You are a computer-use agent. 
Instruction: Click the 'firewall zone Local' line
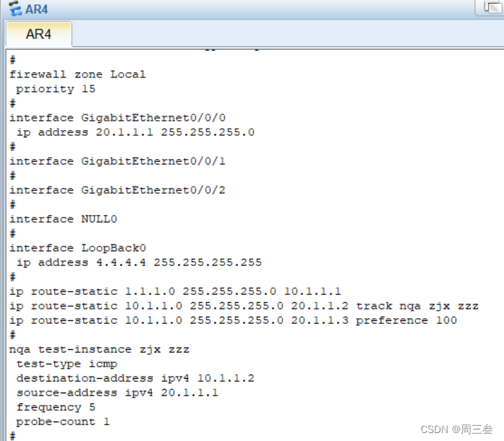pyautogui.click(x=77, y=74)
